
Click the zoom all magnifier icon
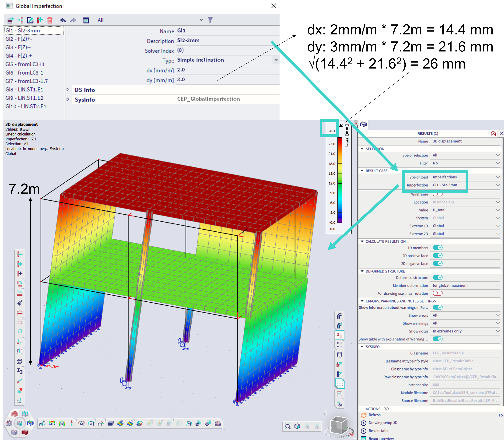tap(287, 426)
